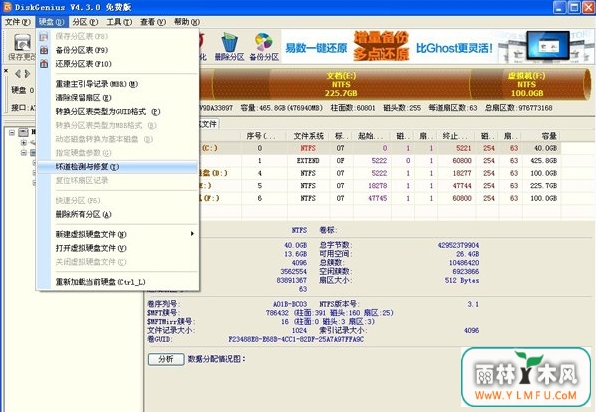
Task: Click the backup partition table icon in menu
Action: click(x=44, y=50)
